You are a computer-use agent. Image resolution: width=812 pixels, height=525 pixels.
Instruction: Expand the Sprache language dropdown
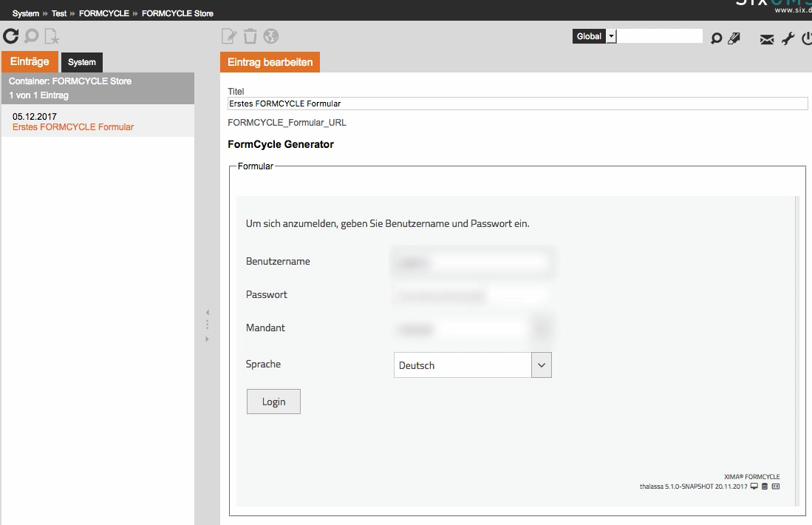[542, 365]
